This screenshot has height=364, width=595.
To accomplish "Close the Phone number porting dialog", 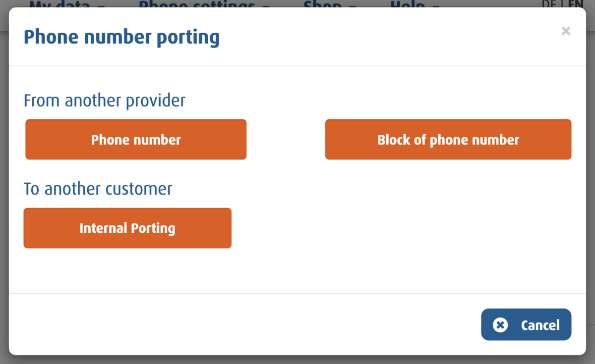I will [566, 31].
